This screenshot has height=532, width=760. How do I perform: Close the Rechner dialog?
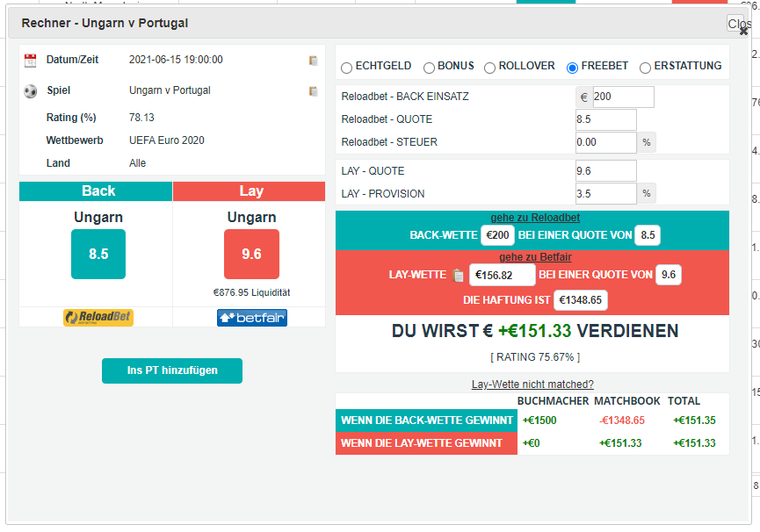tap(740, 25)
